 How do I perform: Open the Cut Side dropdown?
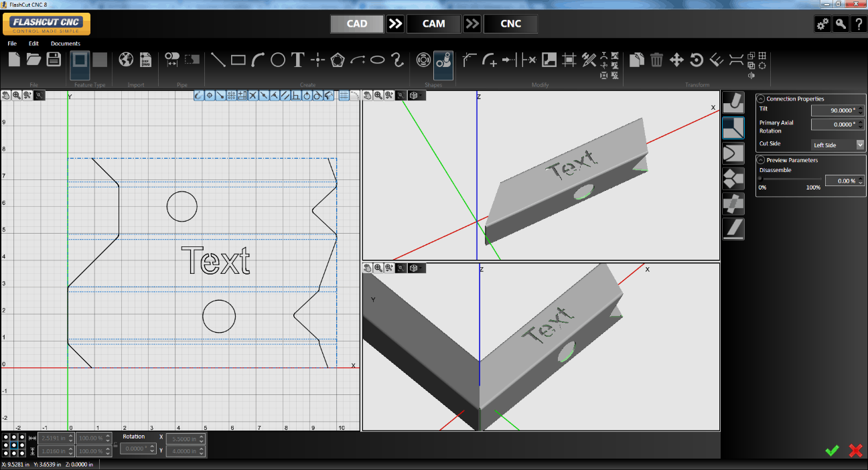[x=838, y=145]
